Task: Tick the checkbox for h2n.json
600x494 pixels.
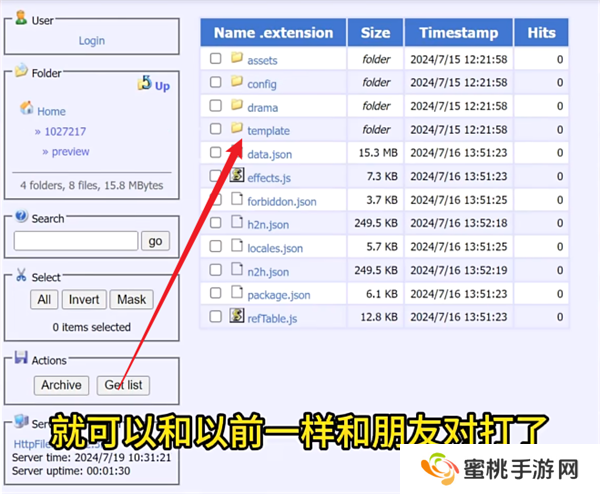Action: [x=215, y=223]
